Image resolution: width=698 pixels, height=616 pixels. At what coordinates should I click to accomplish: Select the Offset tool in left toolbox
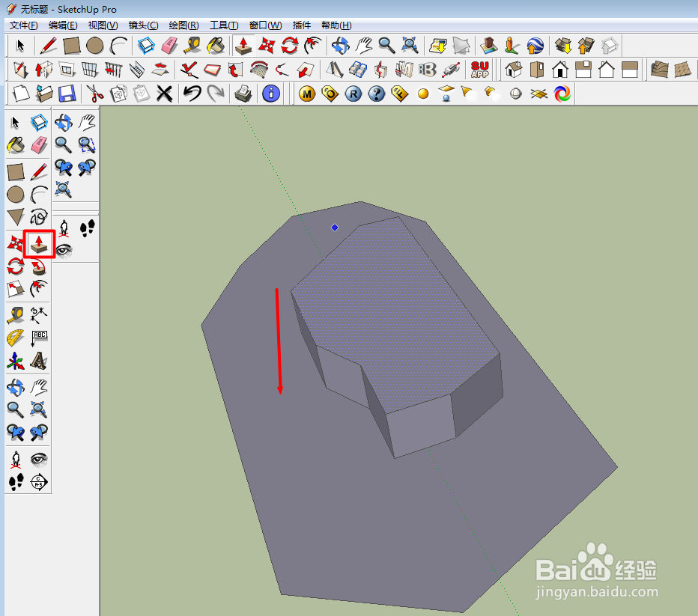39,289
